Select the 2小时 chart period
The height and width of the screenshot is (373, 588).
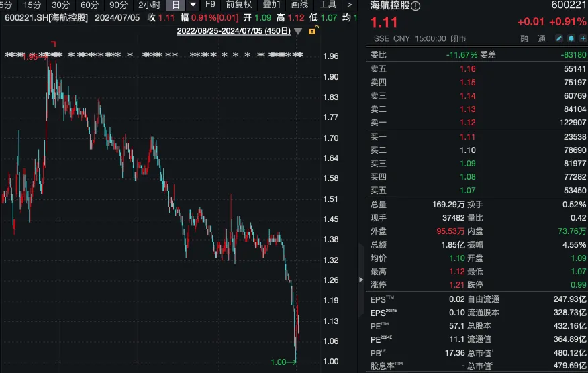click(x=149, y=5)
